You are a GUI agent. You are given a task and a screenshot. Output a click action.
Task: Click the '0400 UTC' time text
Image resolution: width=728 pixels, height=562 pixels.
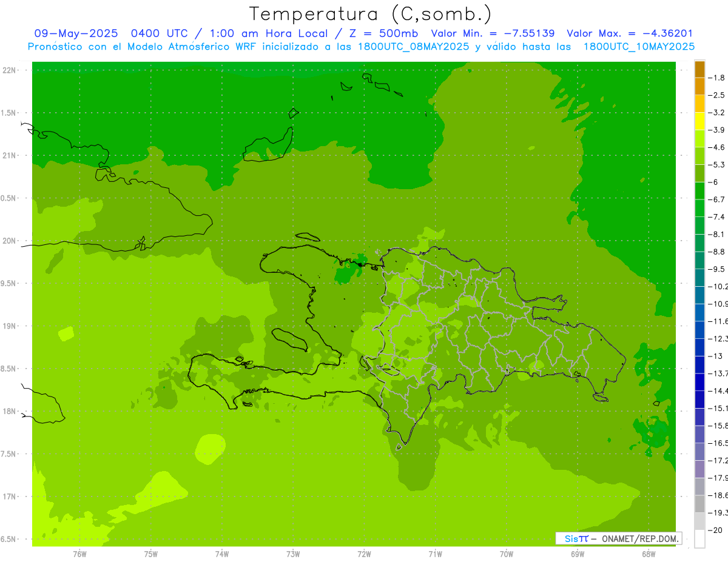coord(158,33)
